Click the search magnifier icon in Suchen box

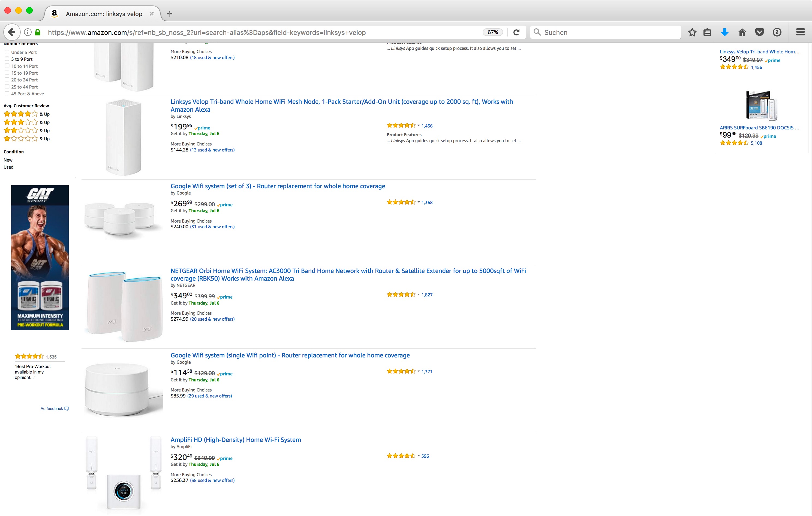pyautogui.click(x=537, y=32)
